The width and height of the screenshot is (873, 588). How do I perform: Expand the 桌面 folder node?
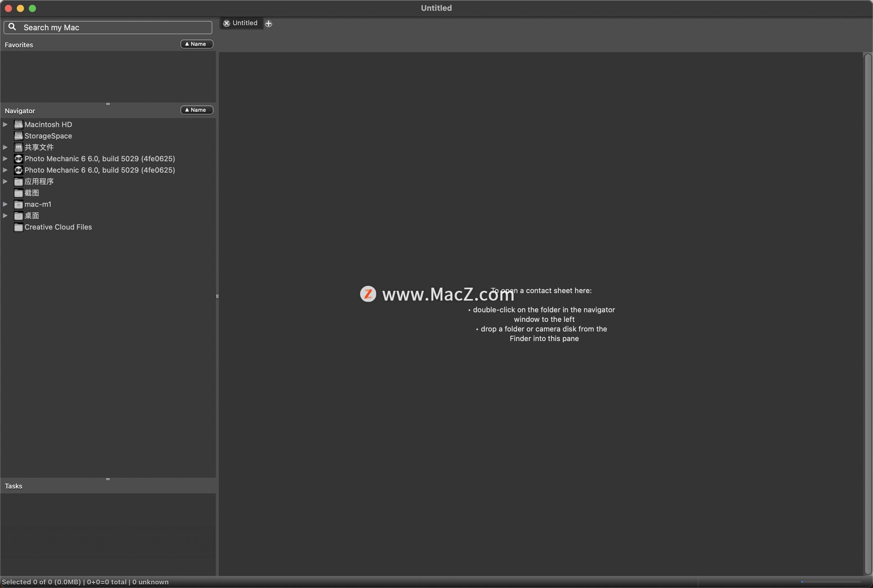tap(5, 216)
